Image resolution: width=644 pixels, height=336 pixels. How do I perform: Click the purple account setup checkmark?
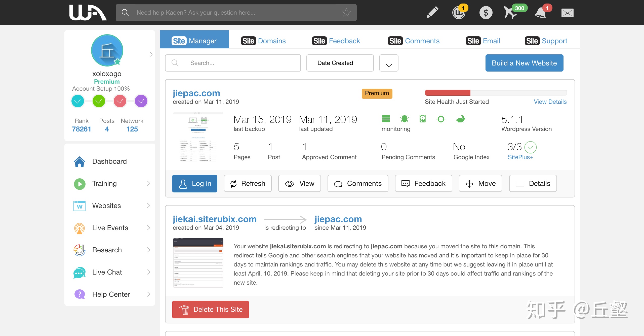tap(141, 101)
